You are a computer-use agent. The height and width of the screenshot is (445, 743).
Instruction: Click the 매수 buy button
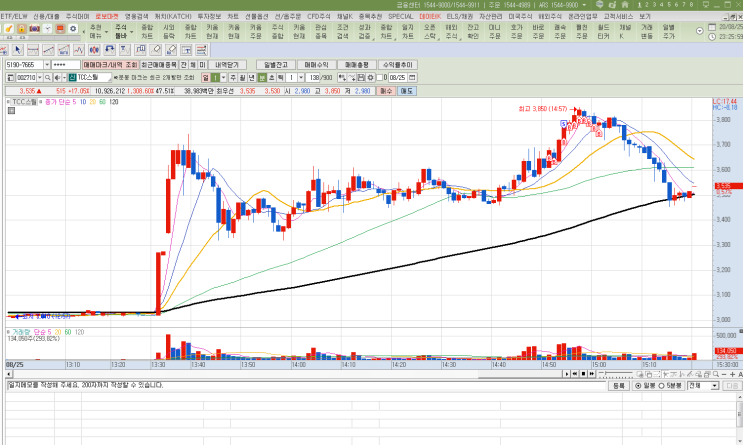coord(386,91)
